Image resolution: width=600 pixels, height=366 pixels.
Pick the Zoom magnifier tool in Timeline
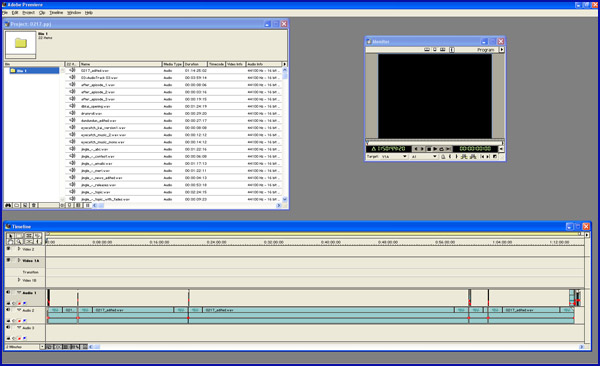(19, 242)
